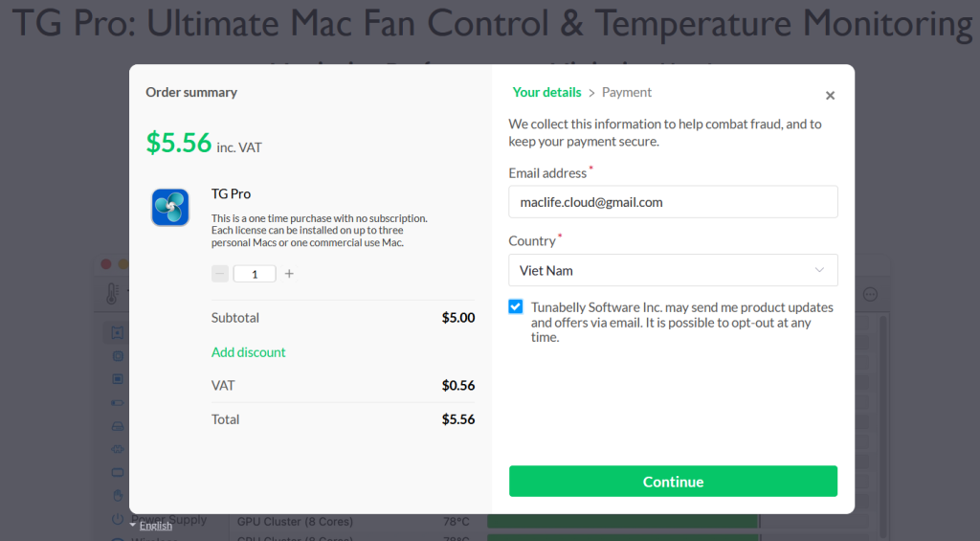The height and width of the screenshot is (541, 980).
Task: Click the quantity number input box
Action: pyautogui.click(x=255, y=274)
